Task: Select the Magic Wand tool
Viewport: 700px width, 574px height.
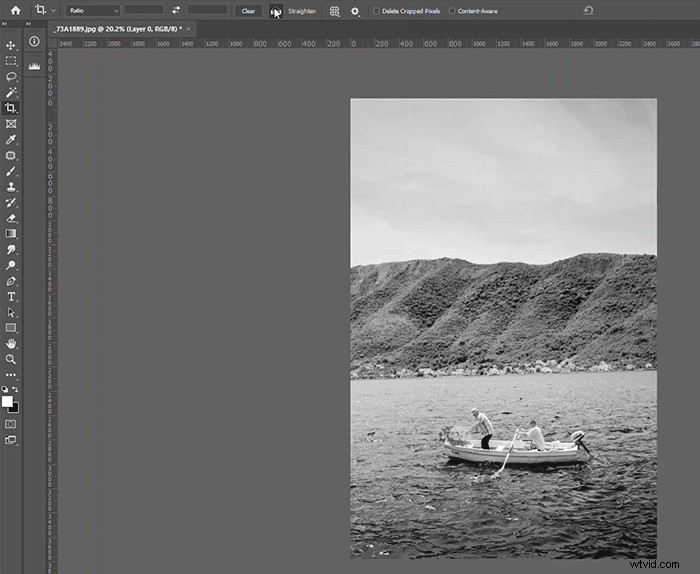Action: click(x=11, y=92)
